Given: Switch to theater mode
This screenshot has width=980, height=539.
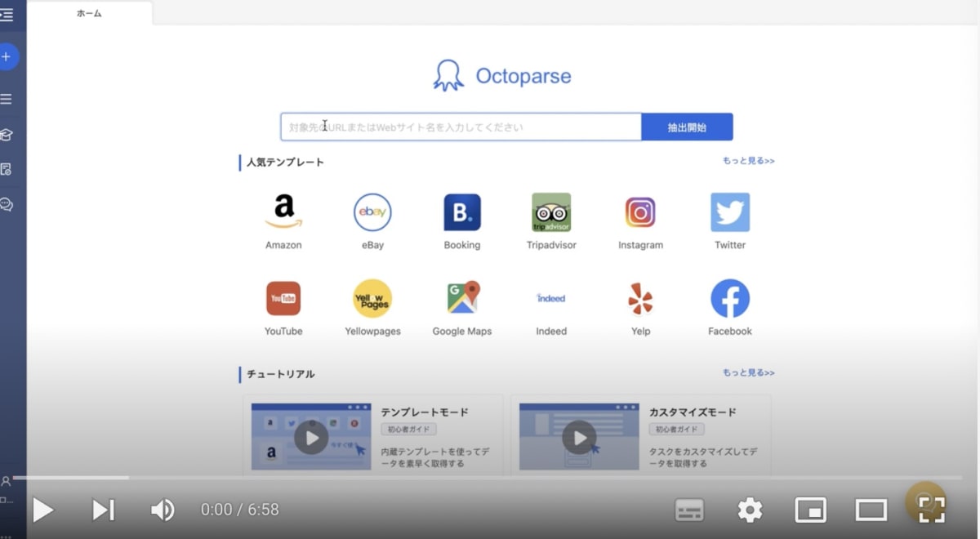Looking at the screenshot, I should (x=871, y=510).
